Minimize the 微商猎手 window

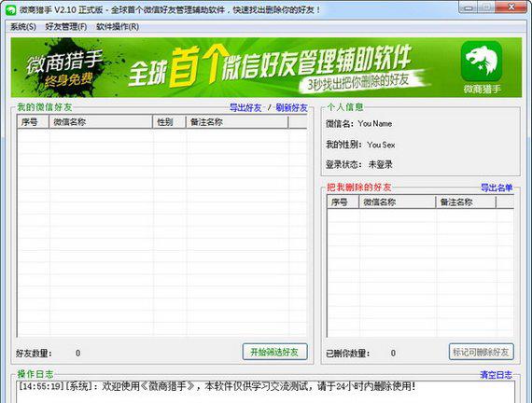click(x=469, y=7)
